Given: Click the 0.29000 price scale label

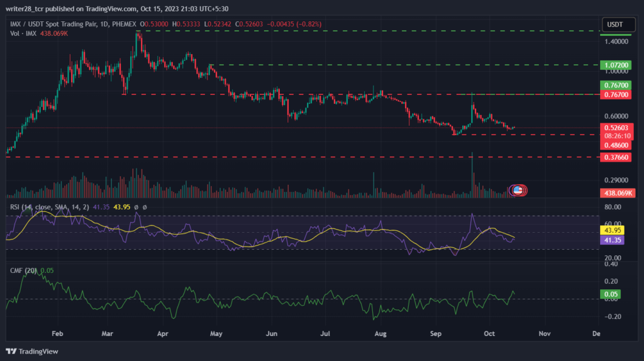Looking at the screenshot, I should (616, 180).
